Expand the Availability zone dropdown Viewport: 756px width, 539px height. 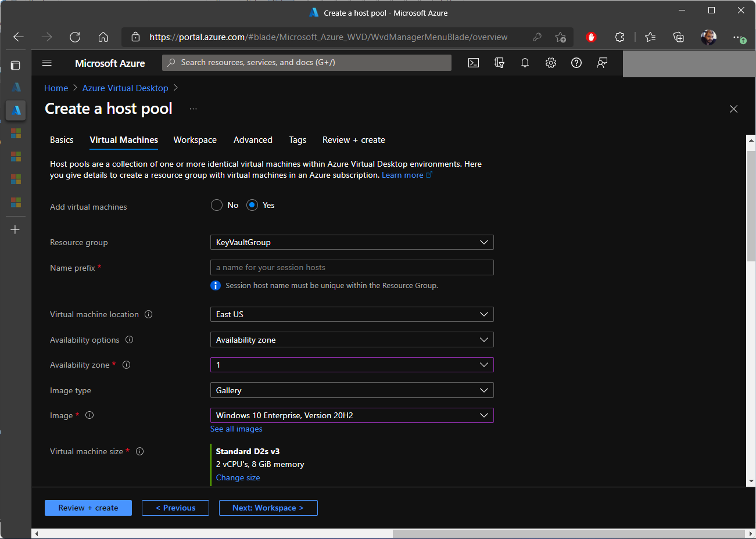click(x=352, y=365)
